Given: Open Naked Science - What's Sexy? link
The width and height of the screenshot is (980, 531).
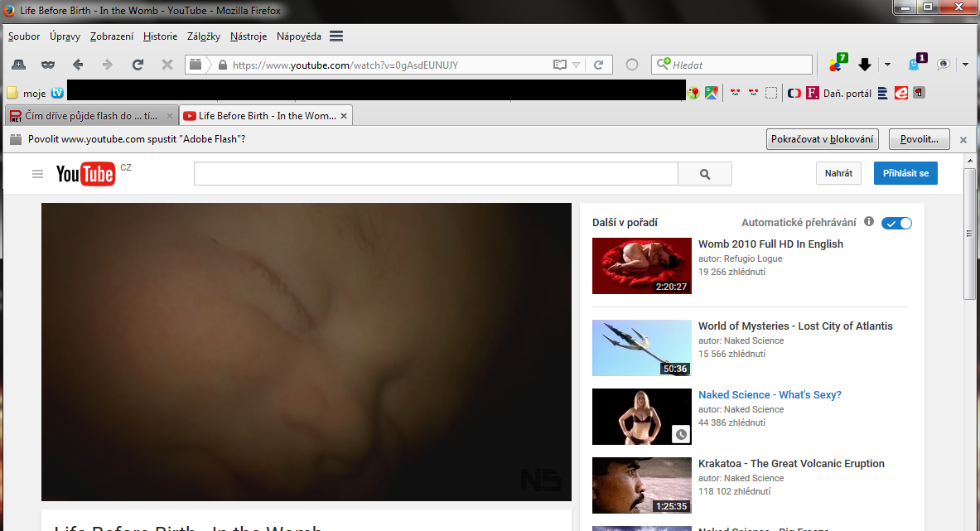Looking at the screenshot, I should 770,395.
